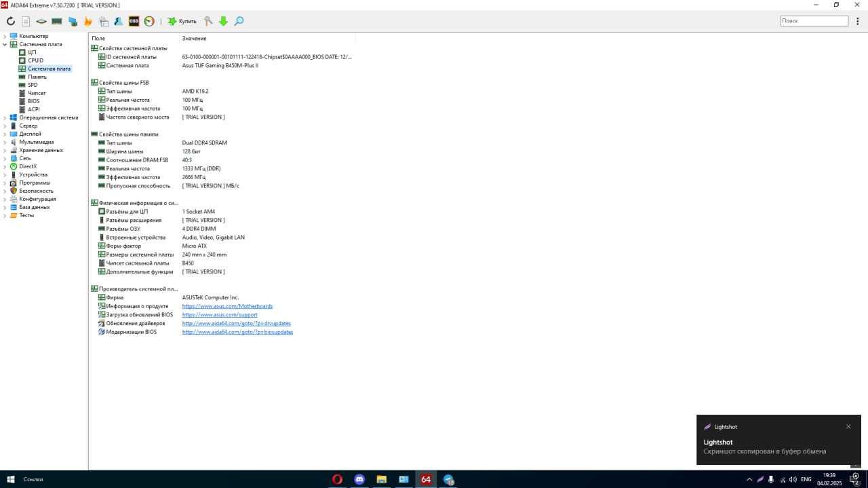Open Telegram from the taskbar
This screenshot has height=488, width=868.
(x=448, y=479)
